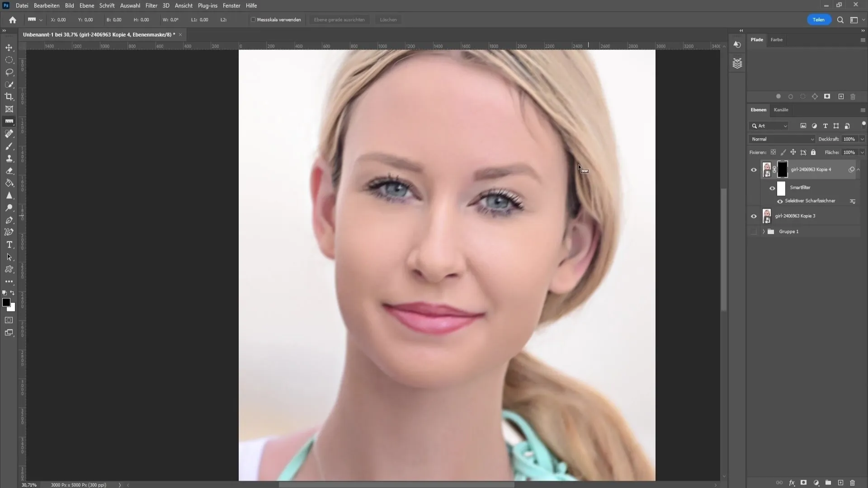Click Ebene gerade ausrichten button
Viewport: 868px width, 488px height.
point(339,20)
